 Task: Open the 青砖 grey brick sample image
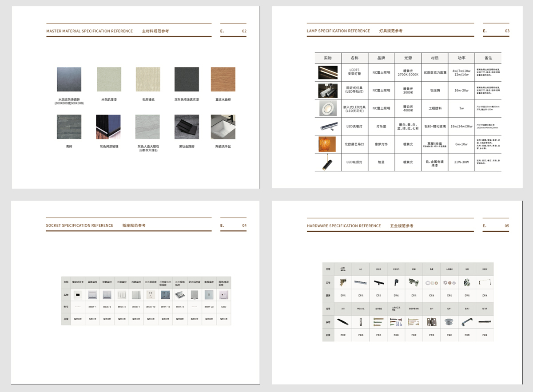(69, 127)
